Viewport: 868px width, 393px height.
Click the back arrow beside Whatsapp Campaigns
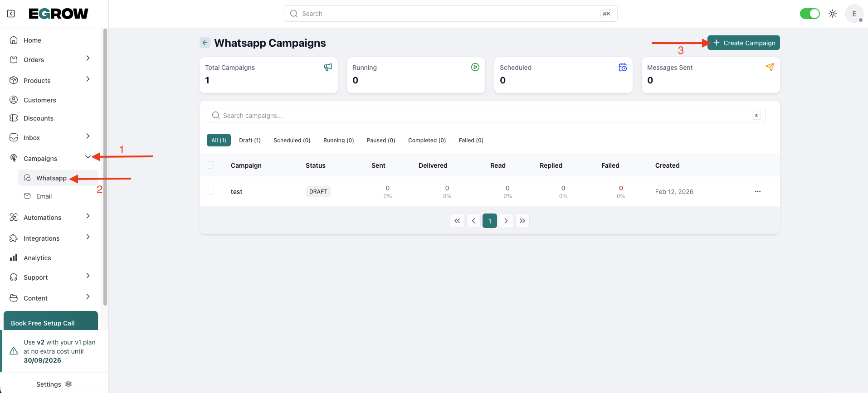tap(205, 43)
